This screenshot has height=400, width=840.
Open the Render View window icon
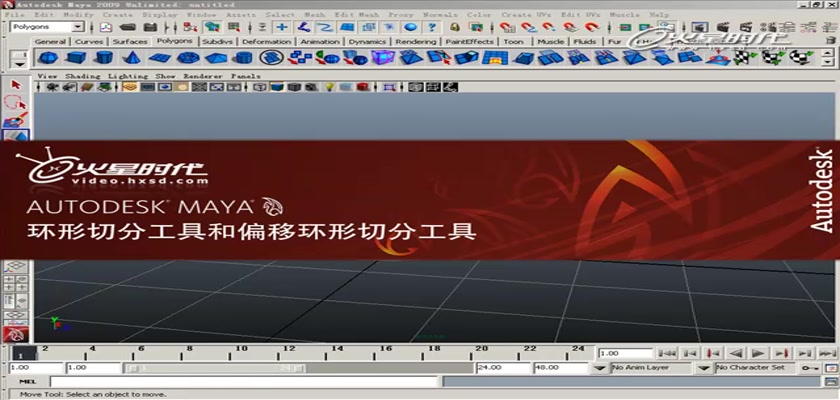[698, 27]
